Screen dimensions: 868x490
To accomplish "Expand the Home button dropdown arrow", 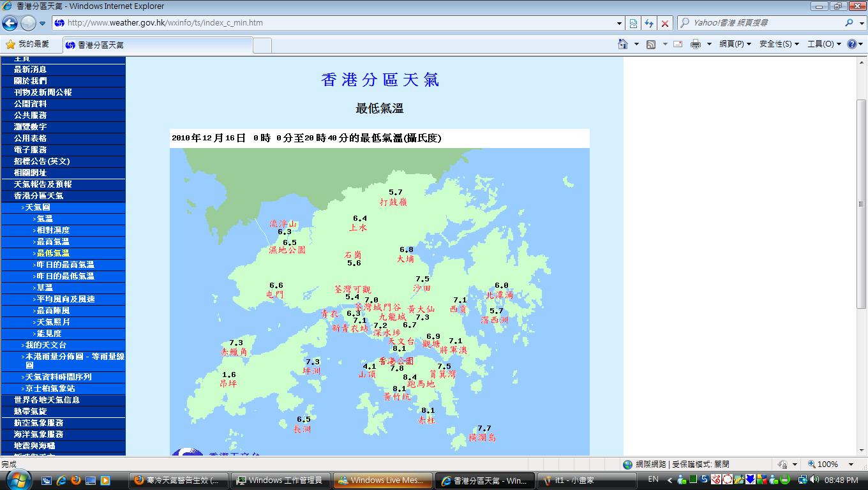I will point(636,44).
